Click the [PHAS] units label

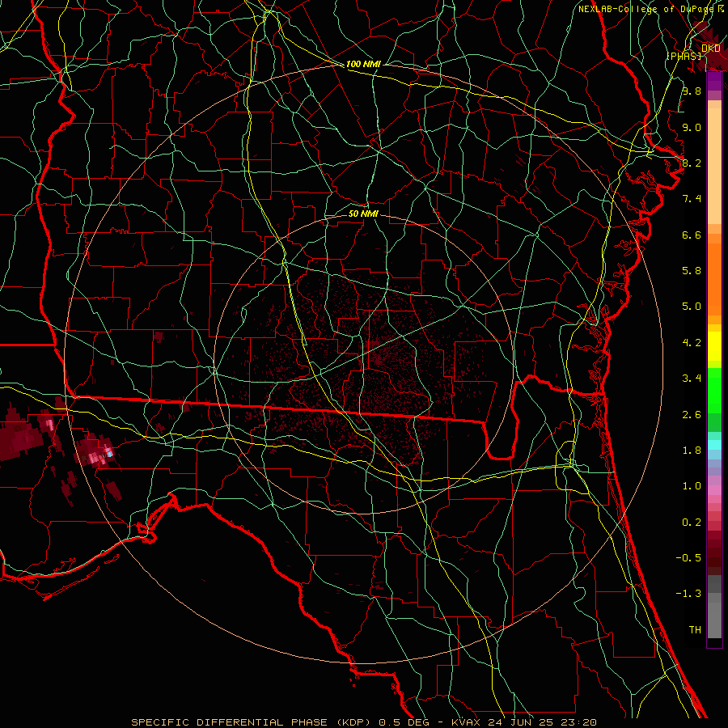pyautogui.click(x=684, y=56)
